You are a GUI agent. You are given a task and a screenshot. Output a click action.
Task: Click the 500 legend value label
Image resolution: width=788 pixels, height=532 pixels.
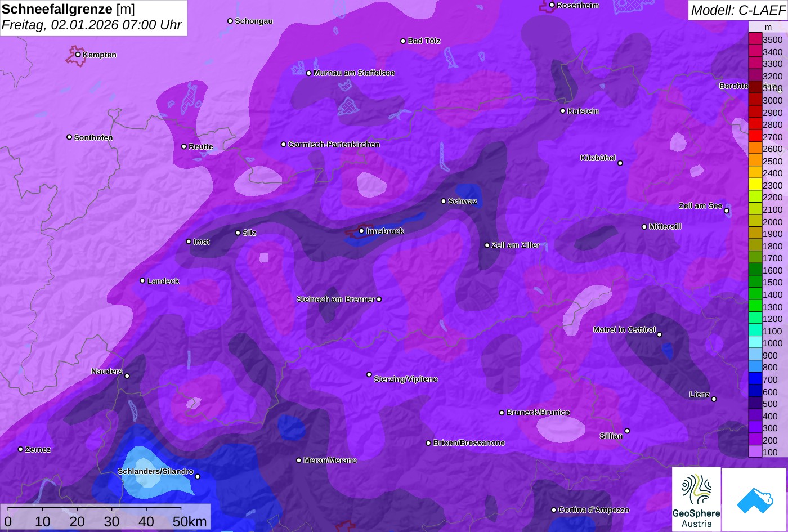771,404
